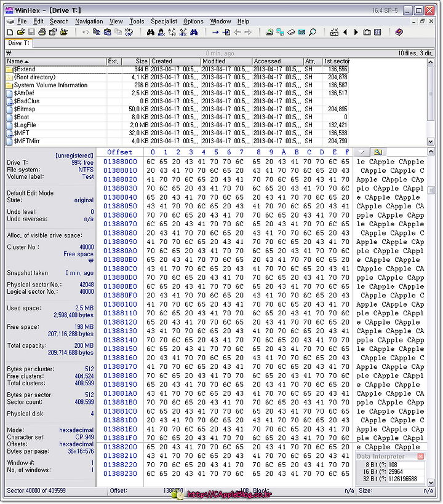Click the Find Hex Values icon
The height and width of the screenshot is (504, 443).
(161, 32)
